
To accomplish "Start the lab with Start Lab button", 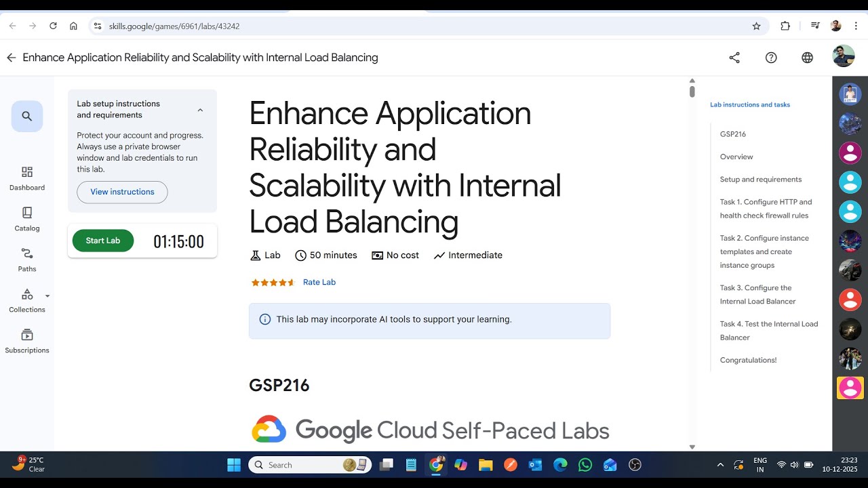I will click(x=103, y=241).
